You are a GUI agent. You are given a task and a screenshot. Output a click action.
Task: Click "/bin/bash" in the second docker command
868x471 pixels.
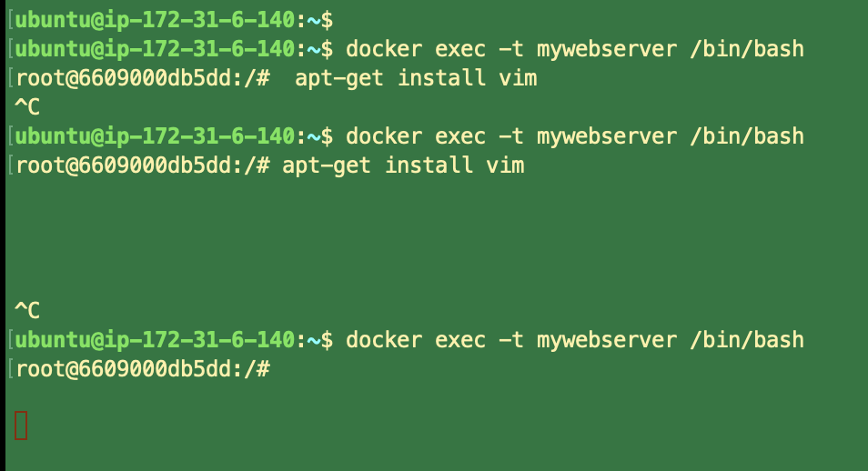[x=747, y=136]
